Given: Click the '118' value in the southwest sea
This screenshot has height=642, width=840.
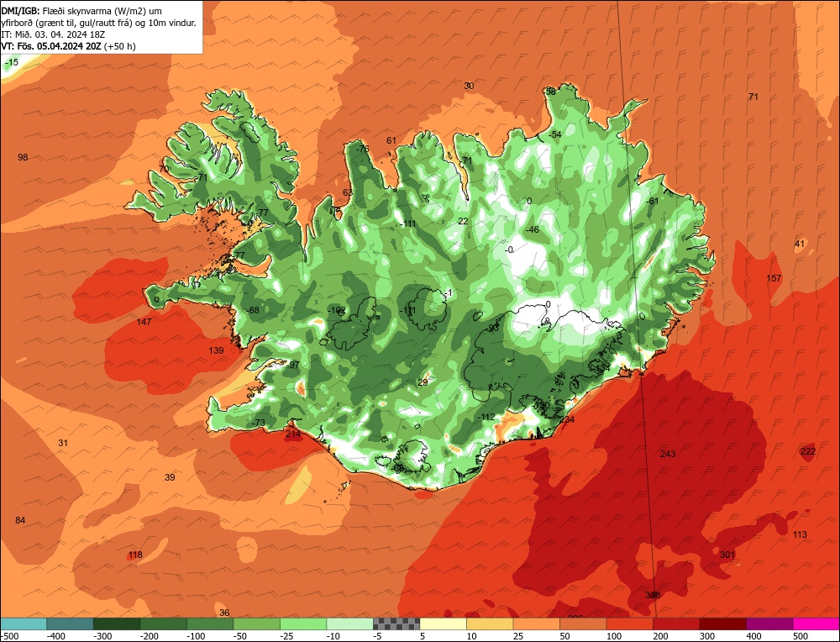Looking at the screenshot, I should 135,555.
